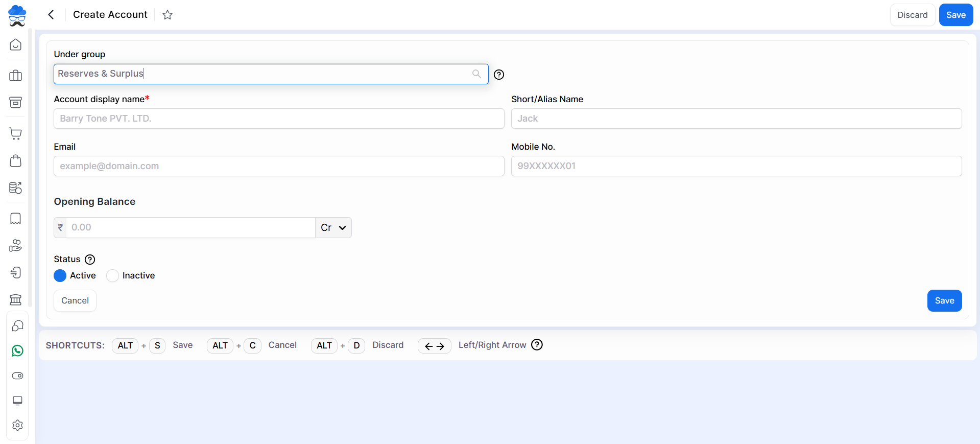The width and height of the screenshot is (980, 444).
Task: Focus the Mobile No. input field
Action: coord(736,166)
